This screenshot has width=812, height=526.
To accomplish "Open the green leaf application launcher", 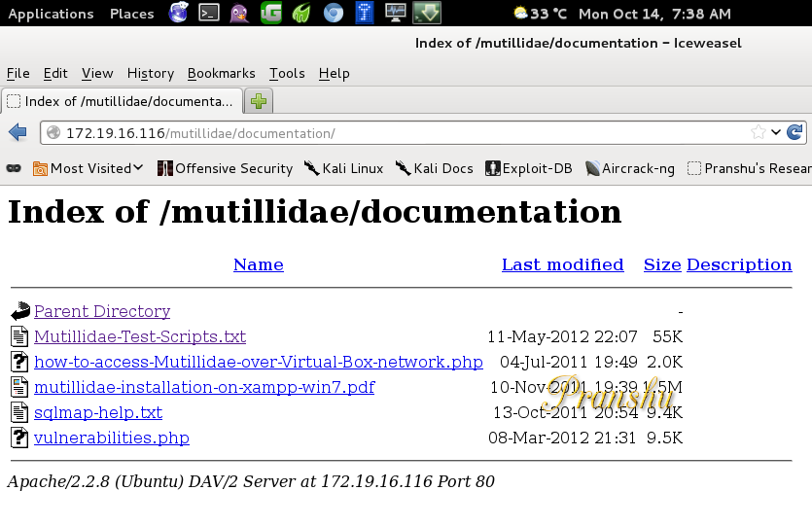I will point(301,13).
